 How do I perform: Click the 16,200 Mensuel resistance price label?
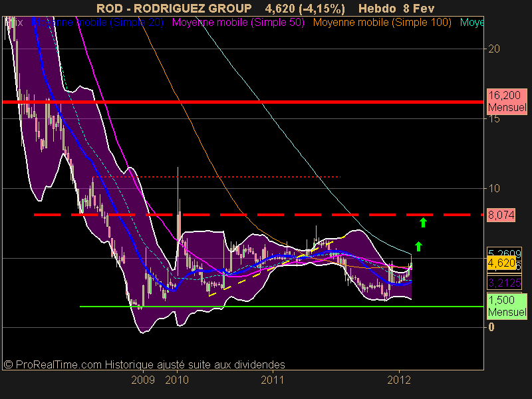pos(507,102)
